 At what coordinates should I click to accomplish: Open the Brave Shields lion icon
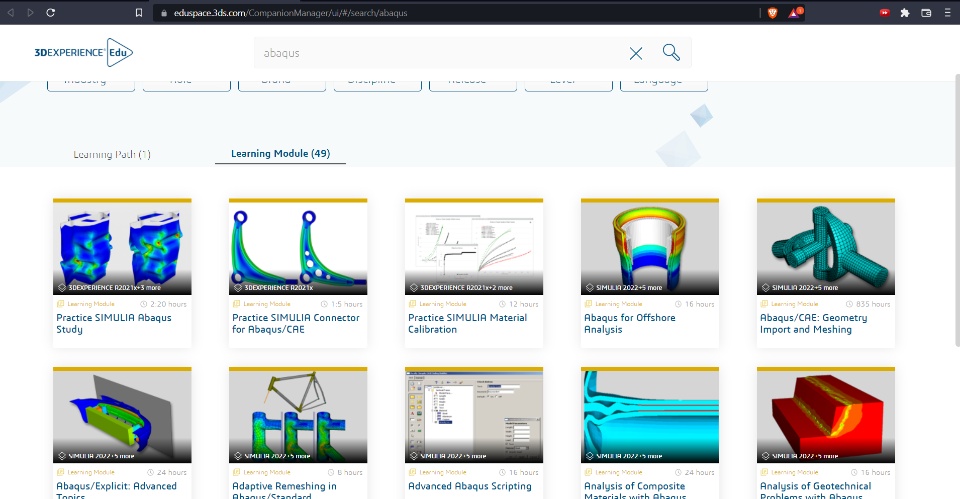coord(772,12)
